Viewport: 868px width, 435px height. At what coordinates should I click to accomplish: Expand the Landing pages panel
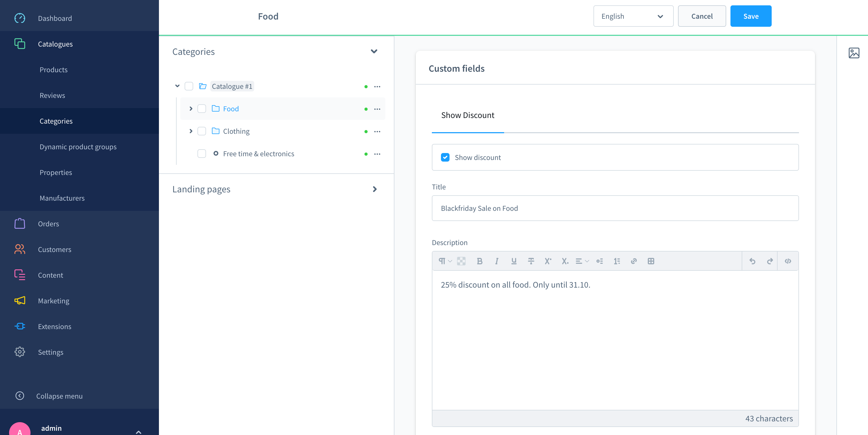pyautogui.click(x=375, y=189)
